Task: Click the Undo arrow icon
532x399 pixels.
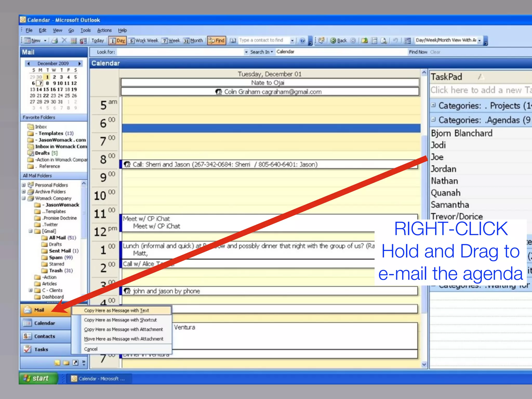Action: 395,41
